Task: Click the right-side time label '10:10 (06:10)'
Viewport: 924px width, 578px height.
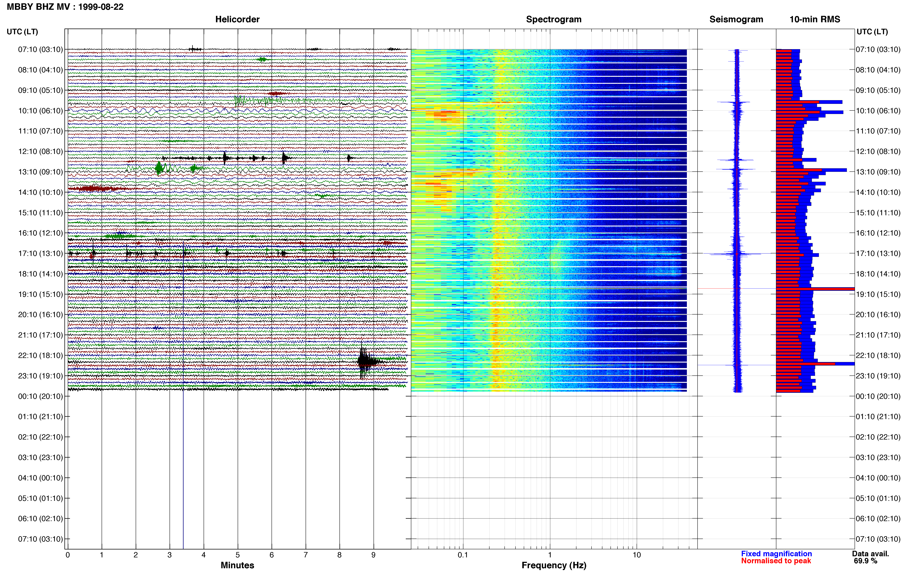Action: (x=878, y=110)
